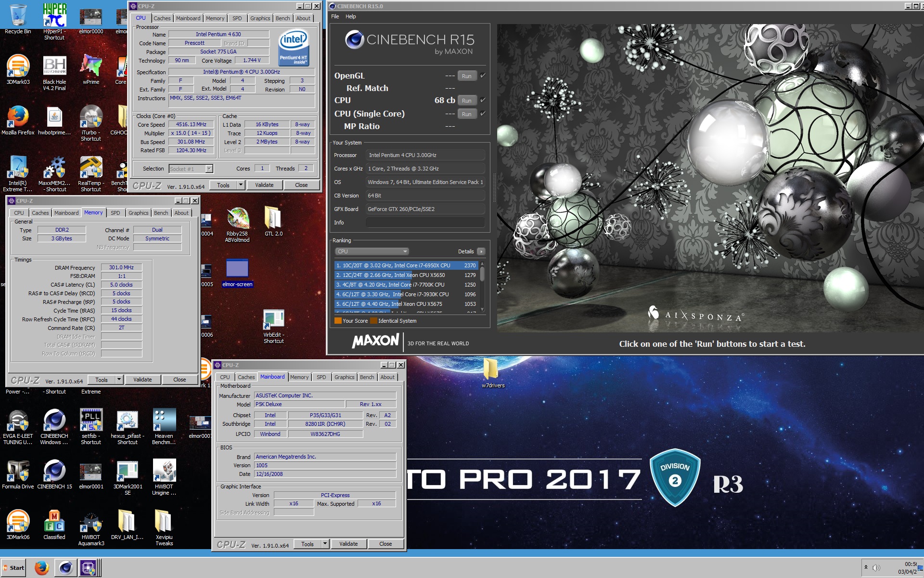Click Firefox icon in taskbar
Screen dimensions: 924x578
pyautogui.click(x=42, y=568)
